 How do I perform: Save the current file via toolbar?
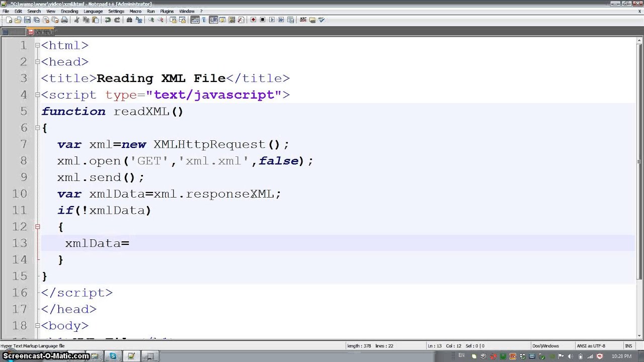click(27, 20)
